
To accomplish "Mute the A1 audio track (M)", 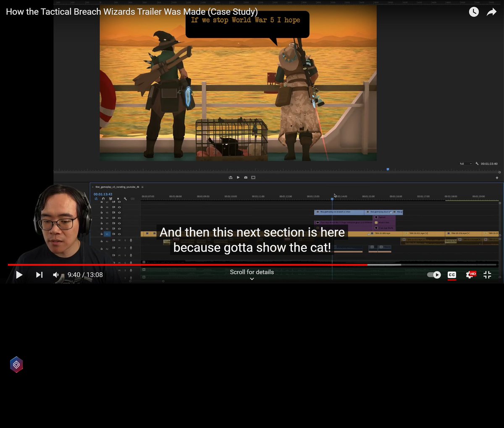I will [x=119, y=241].
